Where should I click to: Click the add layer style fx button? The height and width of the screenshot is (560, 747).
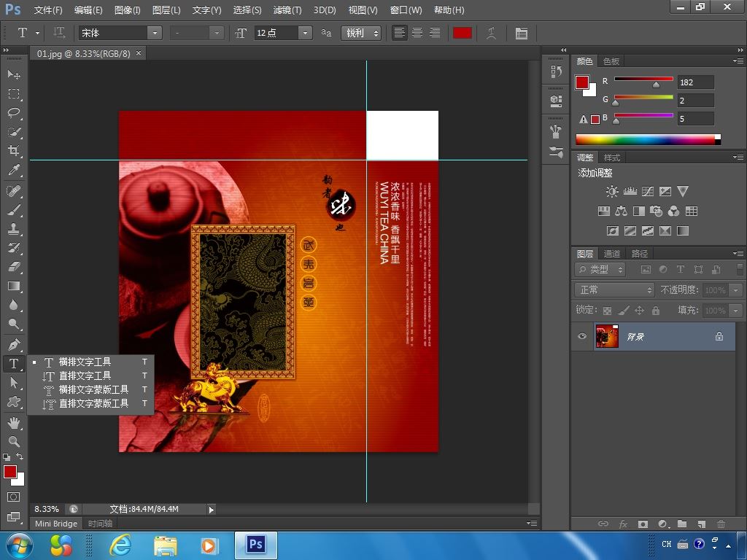point(623,524)
